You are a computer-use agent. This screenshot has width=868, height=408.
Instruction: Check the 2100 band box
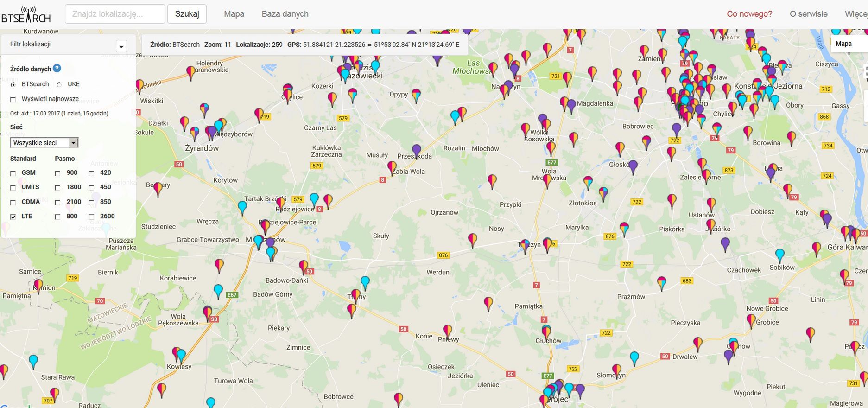tap(57, 202)
